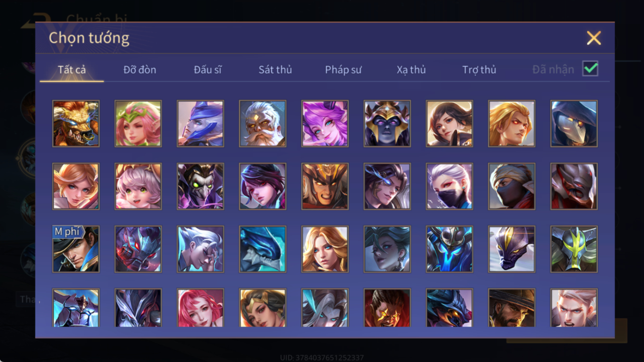Viewport: 644px width, 362px height.
Task: Choose the purple-haired girl hero portrait
Action: (x=325, y=124)
